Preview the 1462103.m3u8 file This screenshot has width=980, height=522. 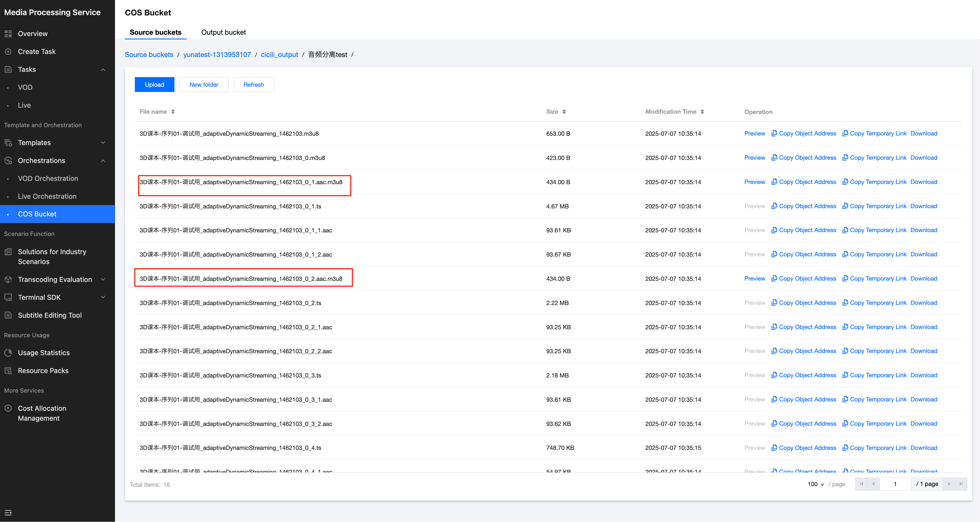[x=755, y=134]
